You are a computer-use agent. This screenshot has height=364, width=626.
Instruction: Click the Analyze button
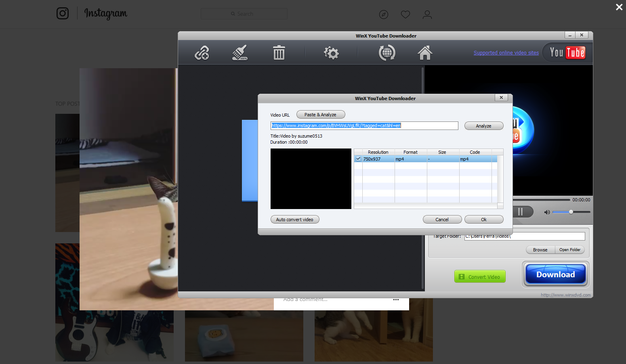[483, 126]
